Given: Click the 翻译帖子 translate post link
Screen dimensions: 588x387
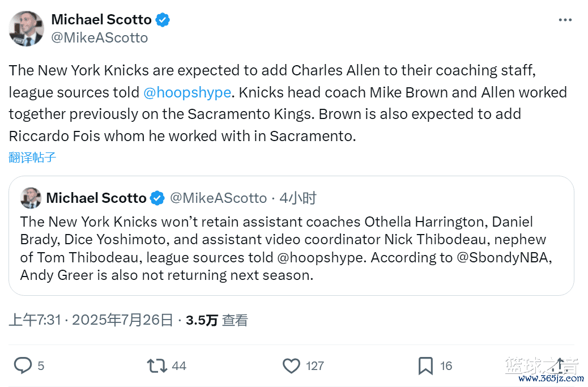Looking at the screenshot, I should point(32,158).
